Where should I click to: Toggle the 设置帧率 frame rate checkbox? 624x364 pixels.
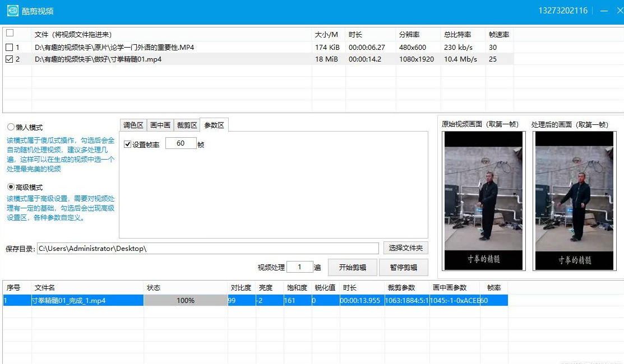pos(128,143)
